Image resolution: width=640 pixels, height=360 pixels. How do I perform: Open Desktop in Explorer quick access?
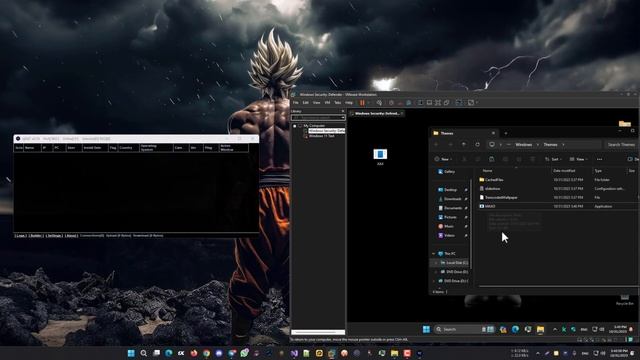(x=448, y=190)
